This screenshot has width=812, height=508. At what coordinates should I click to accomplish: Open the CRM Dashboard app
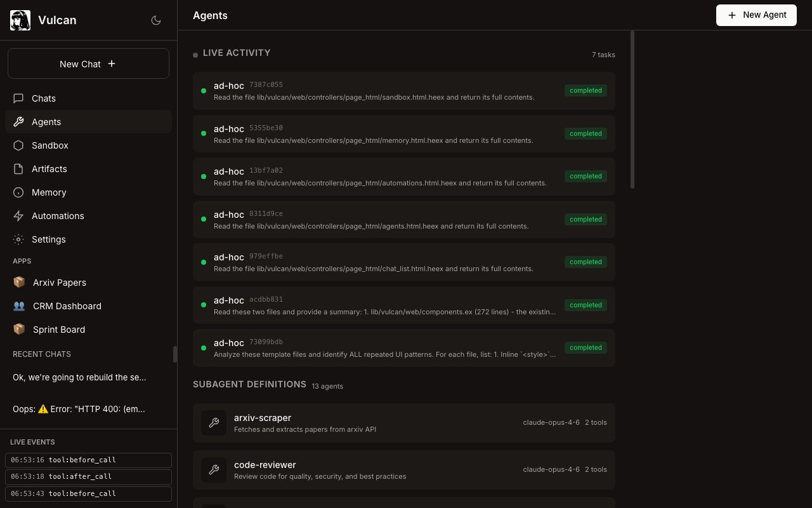[x=67, y=306]
